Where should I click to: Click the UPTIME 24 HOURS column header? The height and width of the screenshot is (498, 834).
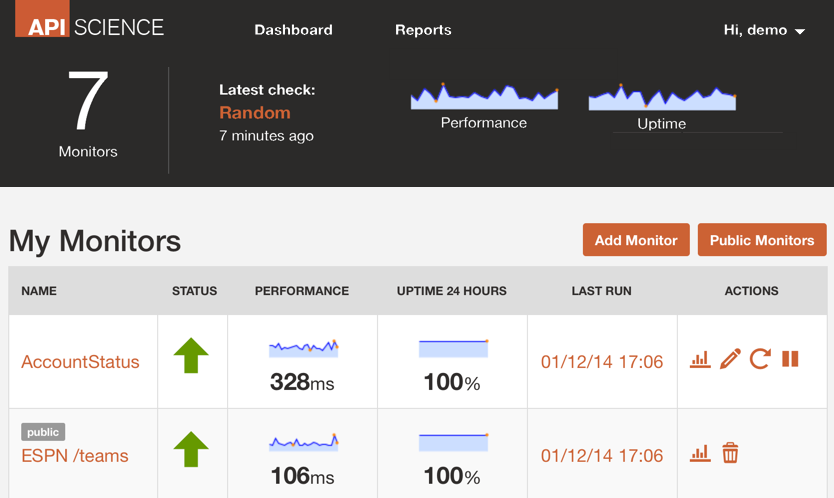pyautogui.click(x=452, y=291)
